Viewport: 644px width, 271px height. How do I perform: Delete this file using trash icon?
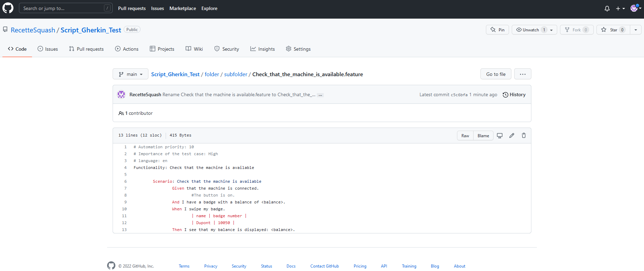[523, 135]
